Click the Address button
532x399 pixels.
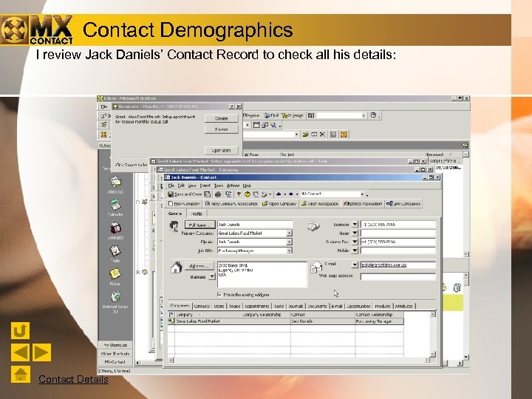(199, 266)
